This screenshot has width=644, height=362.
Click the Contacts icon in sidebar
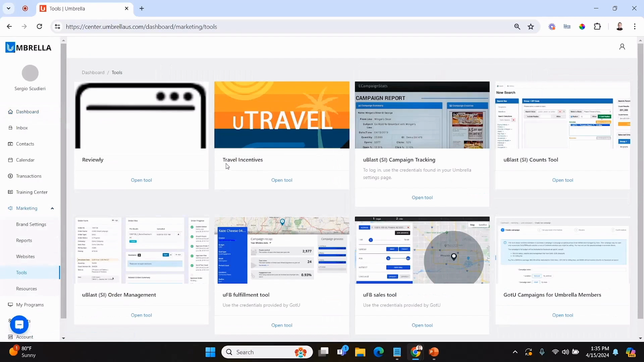pos(10,144)
